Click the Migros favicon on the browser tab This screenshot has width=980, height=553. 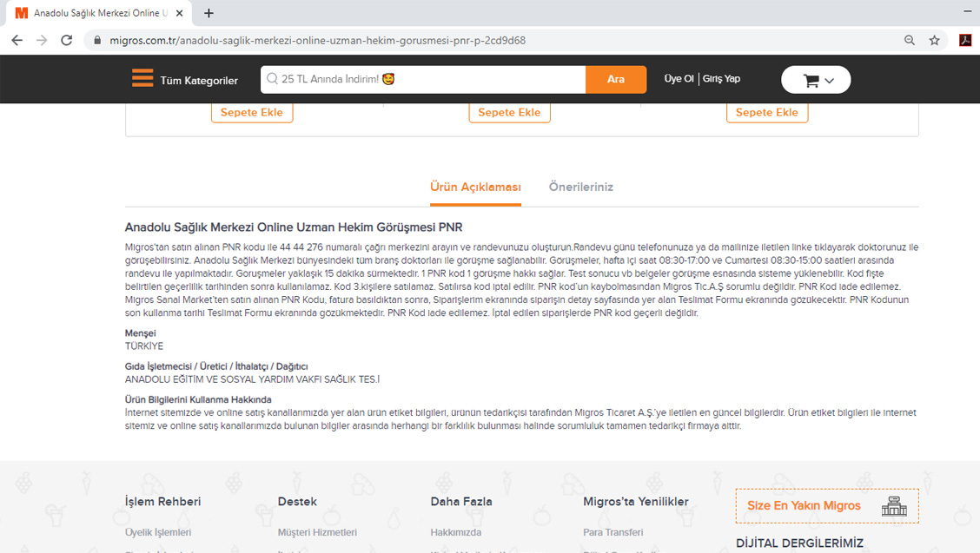pyautogui.click(x=21, y=13)
